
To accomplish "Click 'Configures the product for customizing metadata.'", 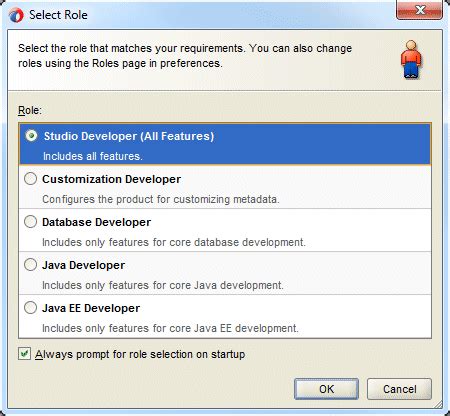I will point(161,199).
